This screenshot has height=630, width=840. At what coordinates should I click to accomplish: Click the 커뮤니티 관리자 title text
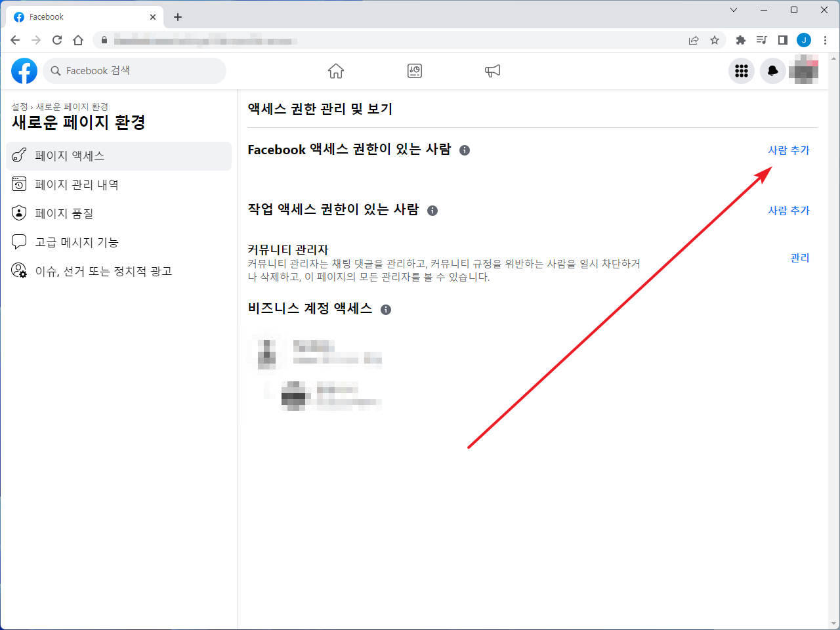click(288, 250)
